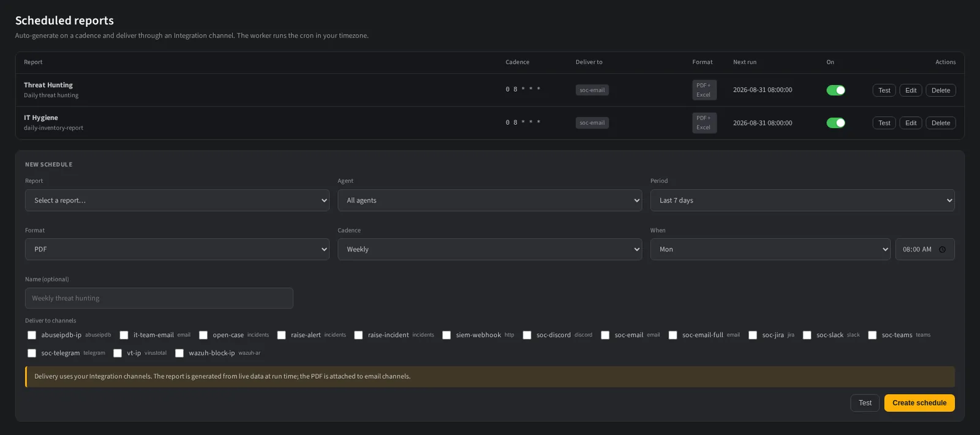The image size is (980, 435).
Task: Check the soc-email channel checkbox
Action: [x=605, y=335]
